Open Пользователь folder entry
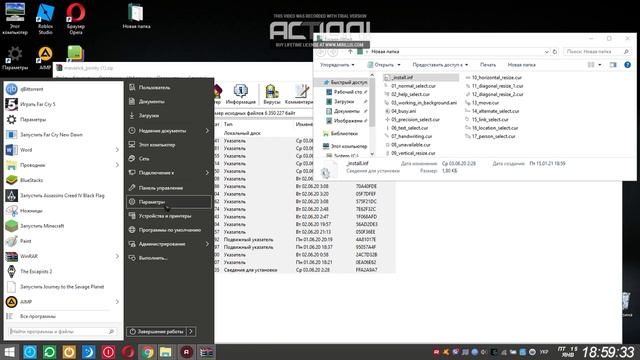640x360 pixels. 169,87
